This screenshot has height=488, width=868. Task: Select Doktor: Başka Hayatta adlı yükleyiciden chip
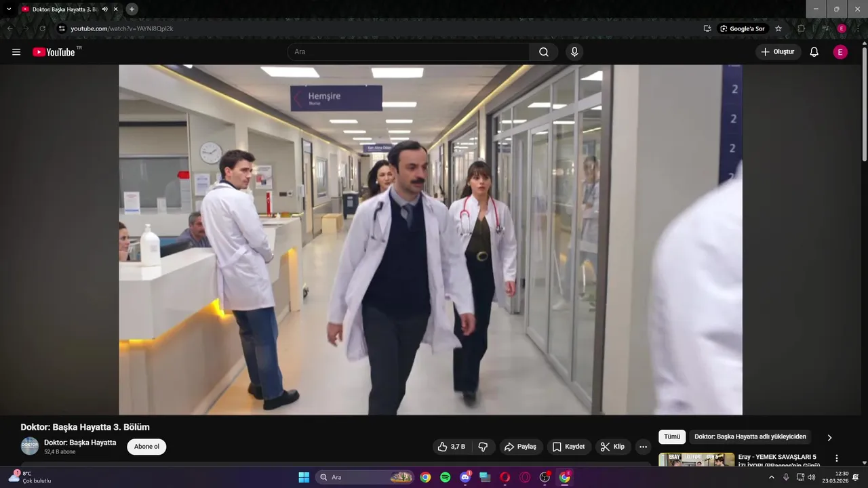(750, 437)
